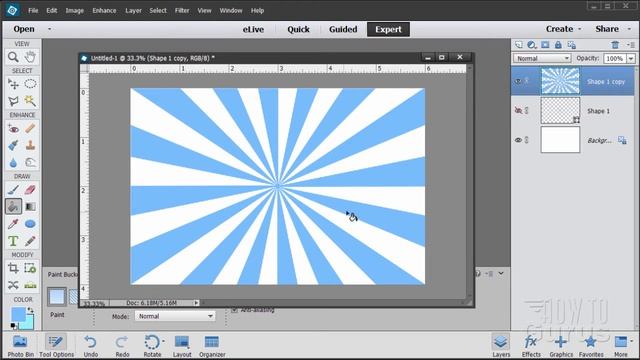640x360 pixels.
Task: Switch to Quick edit mode
Action: click(298, 29)
